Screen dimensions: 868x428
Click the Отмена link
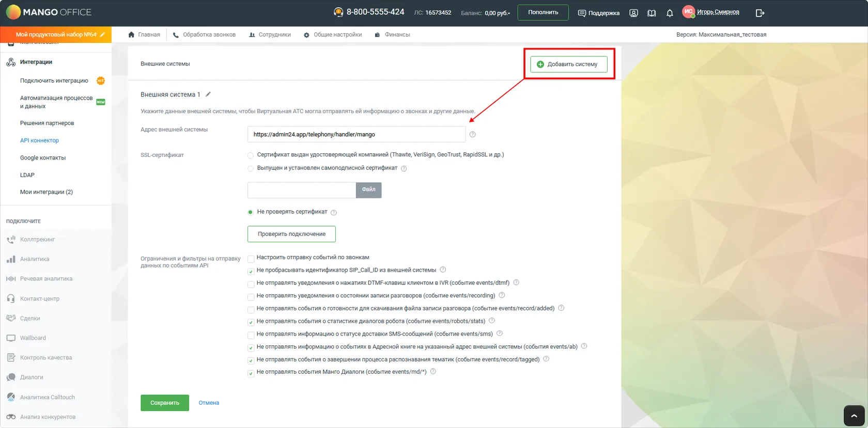[x=209, y=403]
